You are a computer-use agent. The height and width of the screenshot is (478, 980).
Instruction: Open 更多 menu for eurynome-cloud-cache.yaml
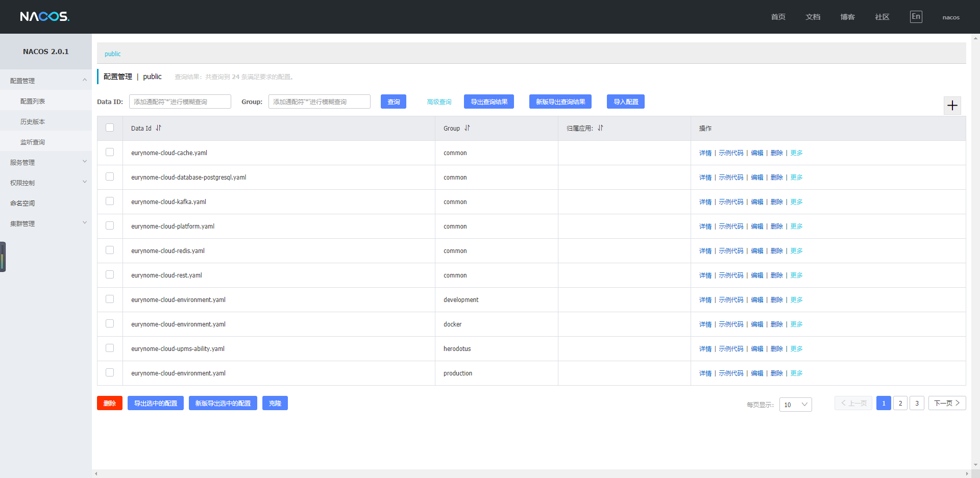[796, 153]
